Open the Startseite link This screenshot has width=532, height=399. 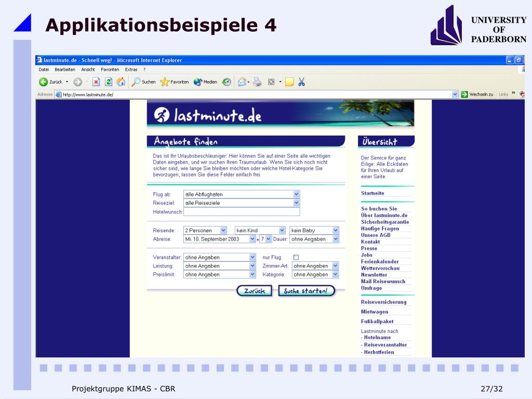pos(373,193)
